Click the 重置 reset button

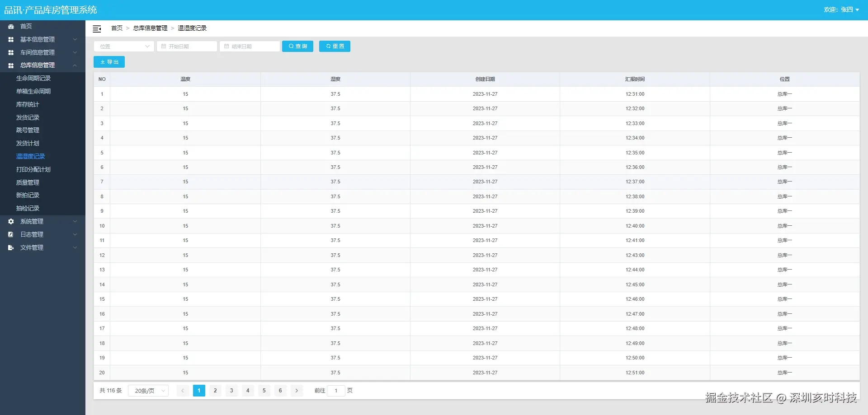pyautogui.click(x=335, y=47)
